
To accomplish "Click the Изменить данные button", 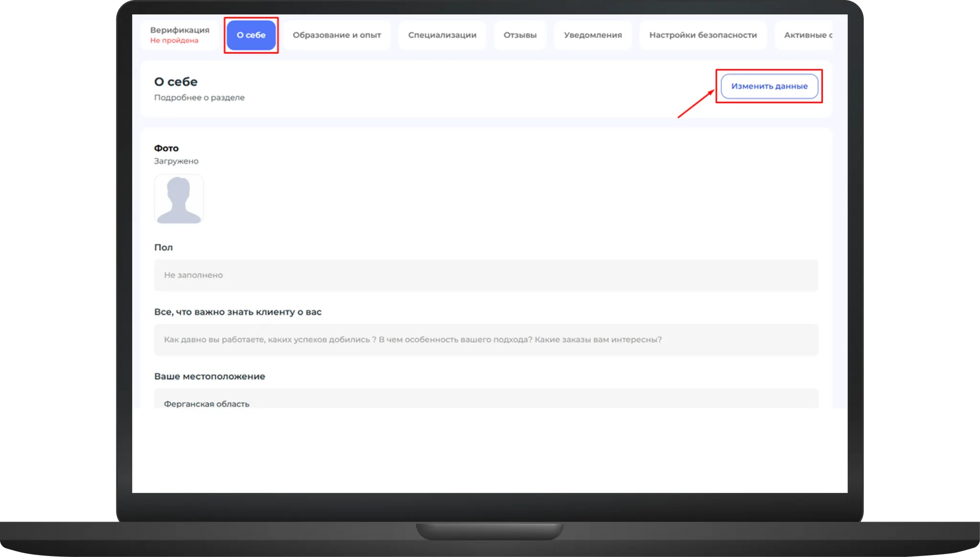I will tap(769, 86).
